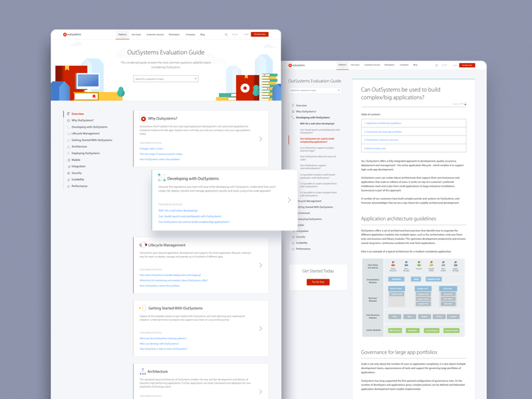Open Customer Success menu on overview page
Image resolution: width=532 pixels, height=399 pixels.
pos(155,35)
